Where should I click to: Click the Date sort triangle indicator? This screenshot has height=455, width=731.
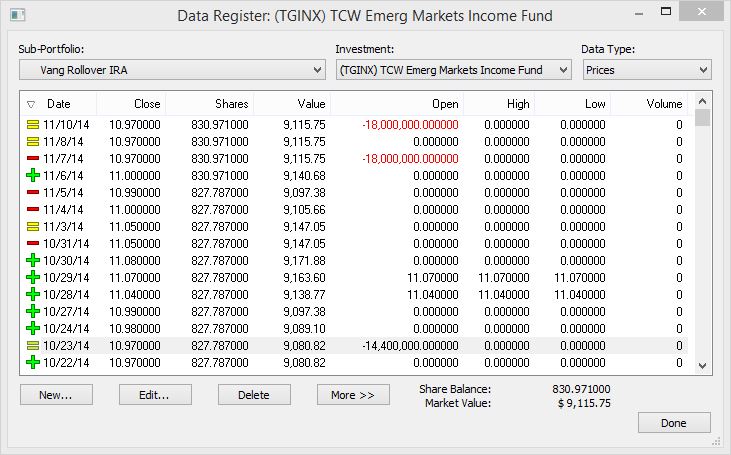[x=31, y=104]
